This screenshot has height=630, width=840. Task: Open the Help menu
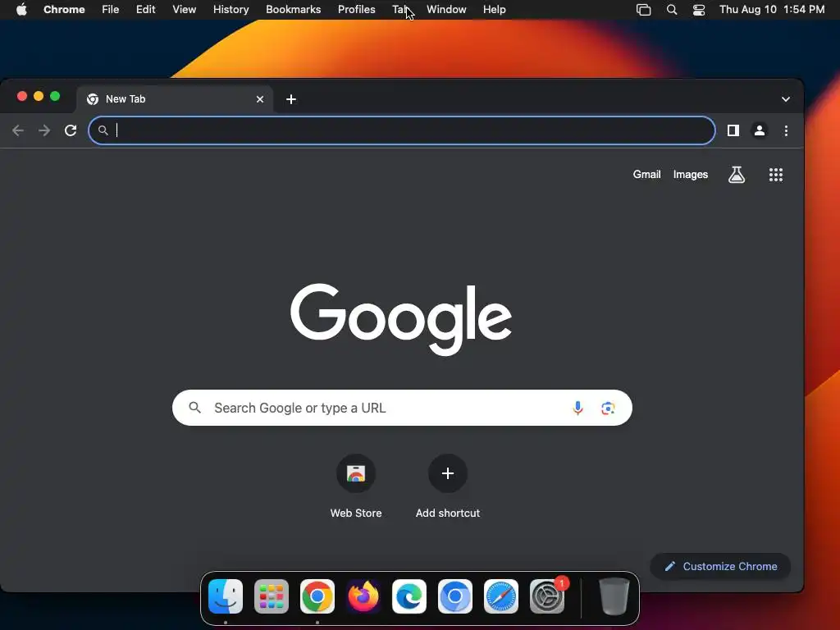click(x=494, y=9)
